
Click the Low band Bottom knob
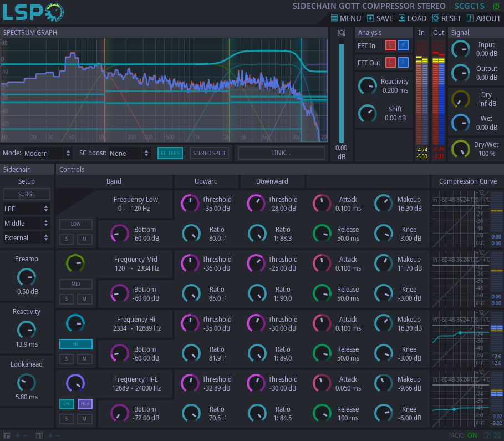tap(120, 234)
